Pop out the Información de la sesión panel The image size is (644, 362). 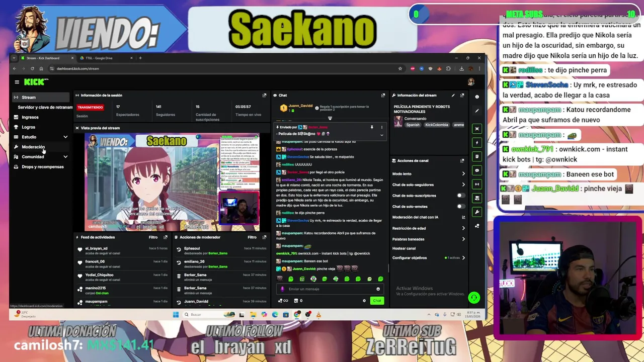coord(264,95)
